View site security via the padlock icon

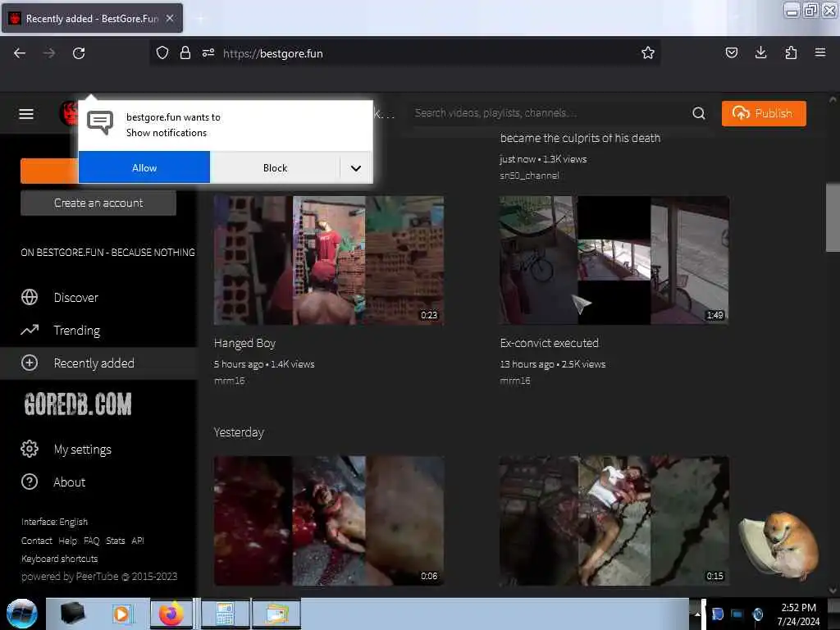[185, 53]
